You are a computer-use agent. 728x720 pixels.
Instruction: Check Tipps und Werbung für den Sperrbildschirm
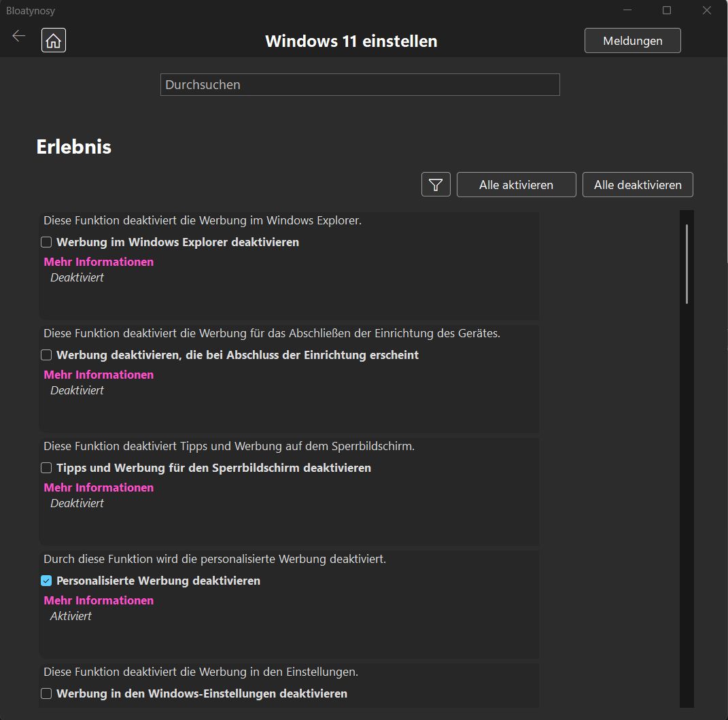46,468
